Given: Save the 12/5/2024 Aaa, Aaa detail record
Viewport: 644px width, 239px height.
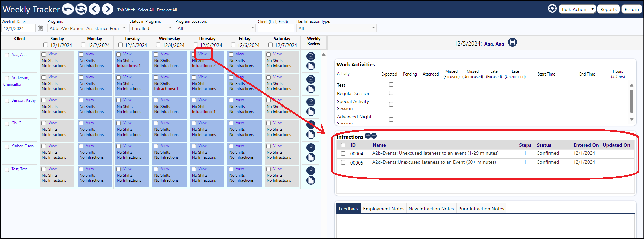Looking at the screenshot, I should tap(513, 42).
